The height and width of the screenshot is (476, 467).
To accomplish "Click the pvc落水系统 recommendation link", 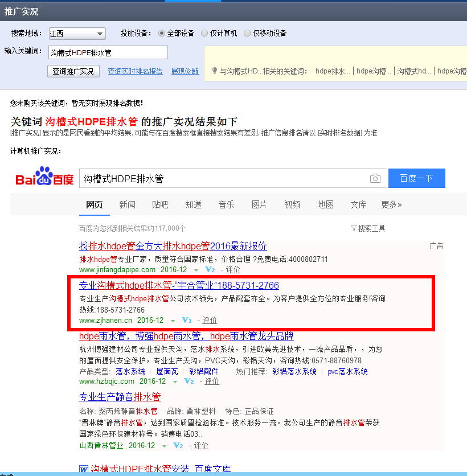I will coord(347,371).
